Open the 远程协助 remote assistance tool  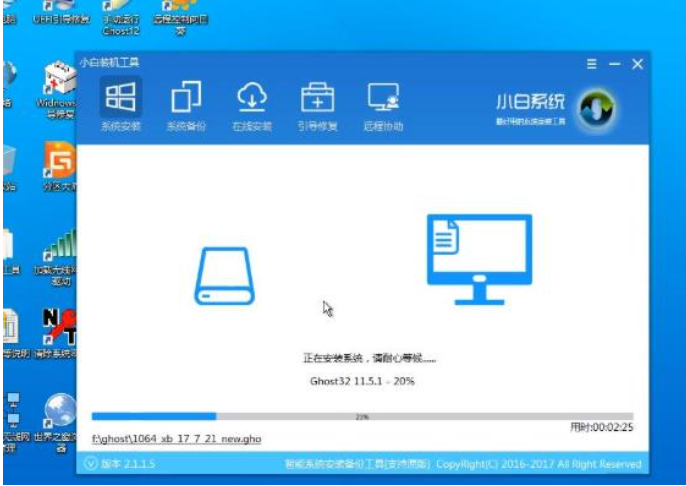tap(384, 105)
